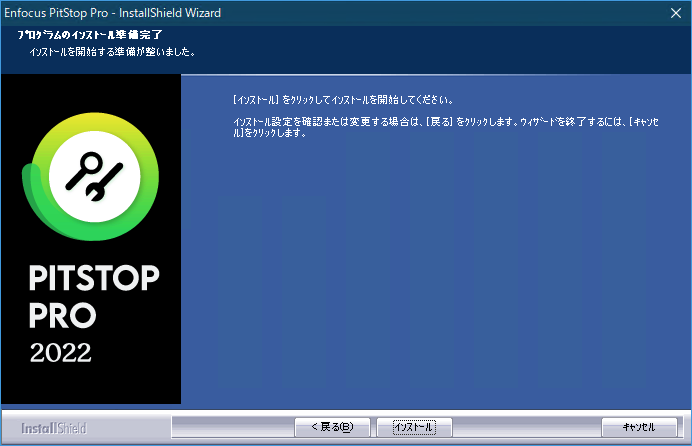Click the インストール button to start installation

coord(414,427)
